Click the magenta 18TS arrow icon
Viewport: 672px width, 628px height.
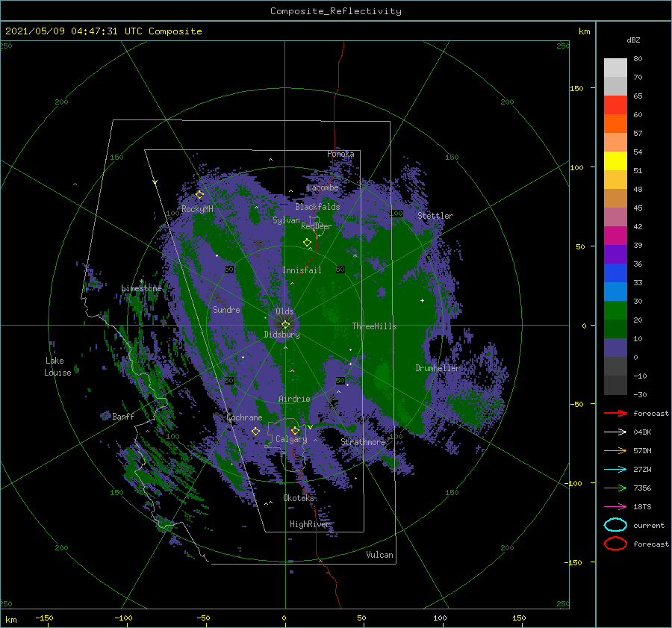point(615,507)
